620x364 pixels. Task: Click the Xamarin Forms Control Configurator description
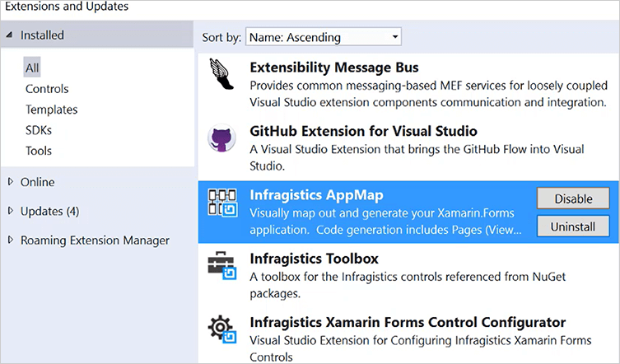click(421, 348)
